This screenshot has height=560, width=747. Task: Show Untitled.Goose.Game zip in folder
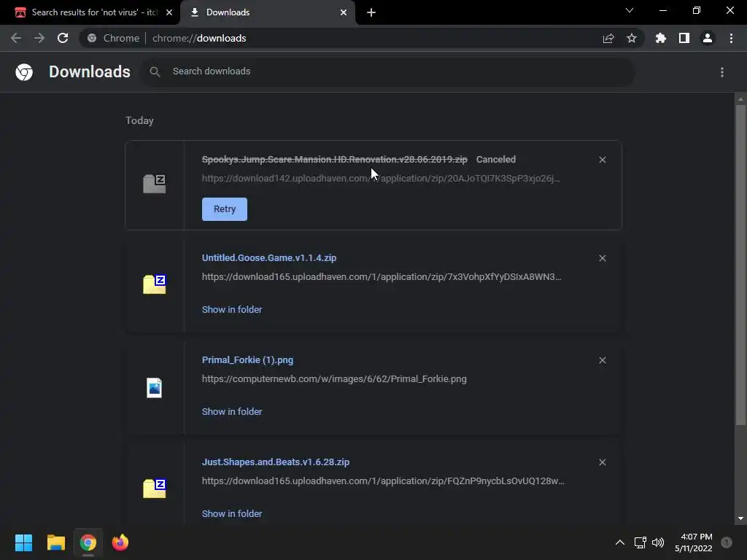point(232,309)
